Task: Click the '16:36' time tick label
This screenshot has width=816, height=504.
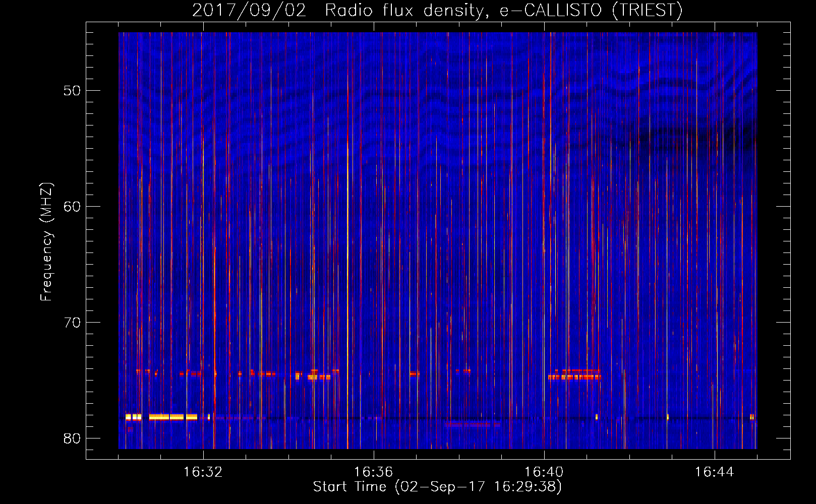Action: 373,472
